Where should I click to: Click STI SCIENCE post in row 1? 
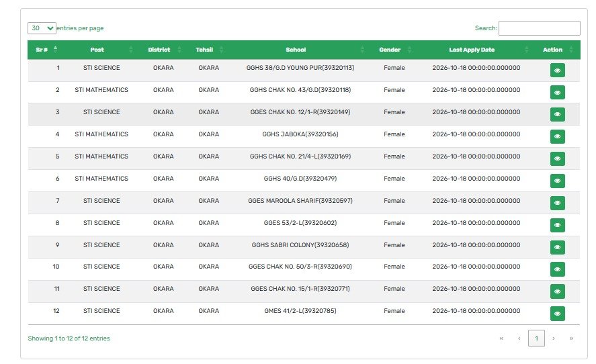click(101, 68)
